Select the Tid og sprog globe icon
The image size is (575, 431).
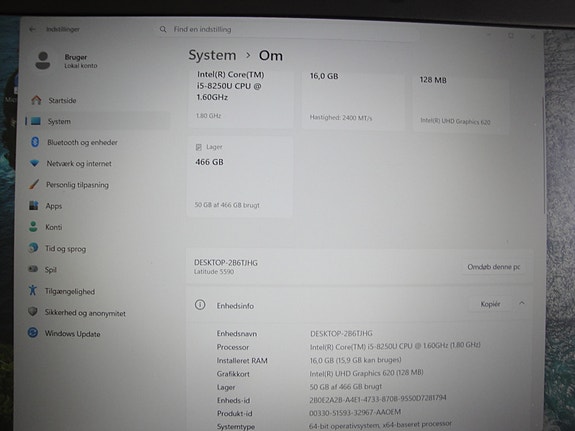click(33, 248)
